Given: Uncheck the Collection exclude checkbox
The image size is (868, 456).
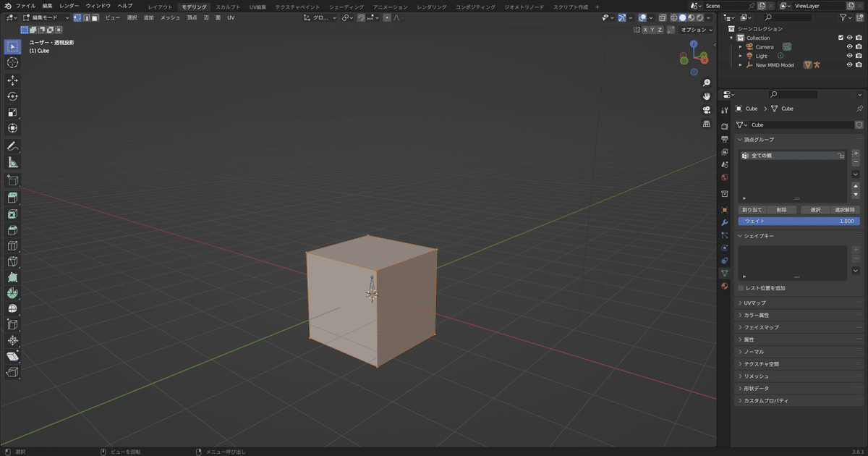Looking at the screenshot, I should pyautogui.click(x=841, y=38).
